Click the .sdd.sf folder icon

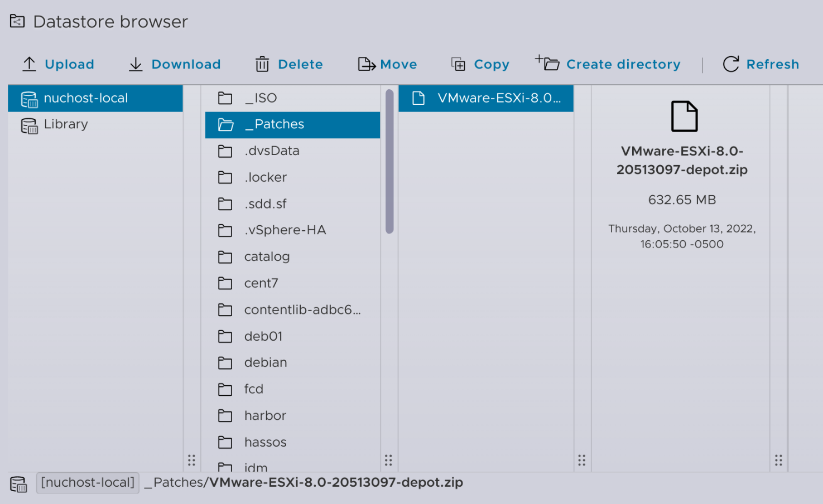point(225,204)
